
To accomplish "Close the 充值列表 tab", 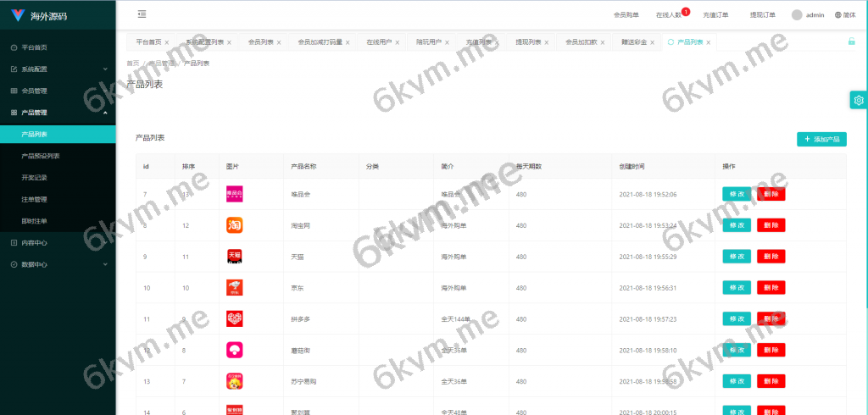I will pyautogui.click(x=497, y=42).
